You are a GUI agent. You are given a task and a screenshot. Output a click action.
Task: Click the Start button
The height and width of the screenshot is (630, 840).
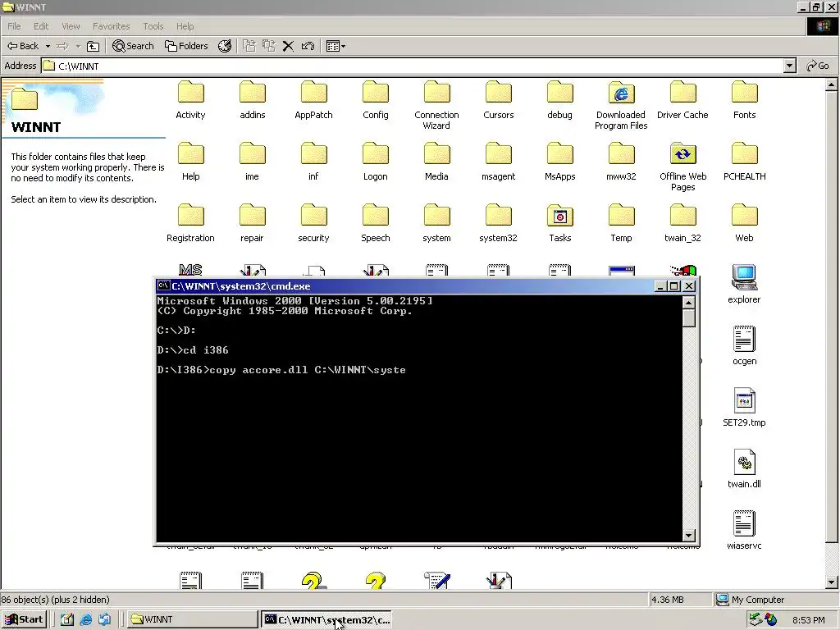coord(24,619)
